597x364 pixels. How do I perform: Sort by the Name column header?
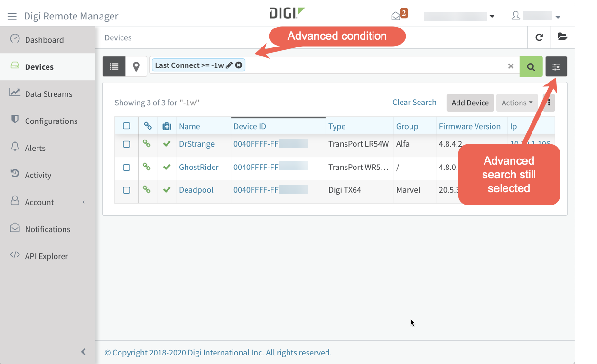point(189,126)
